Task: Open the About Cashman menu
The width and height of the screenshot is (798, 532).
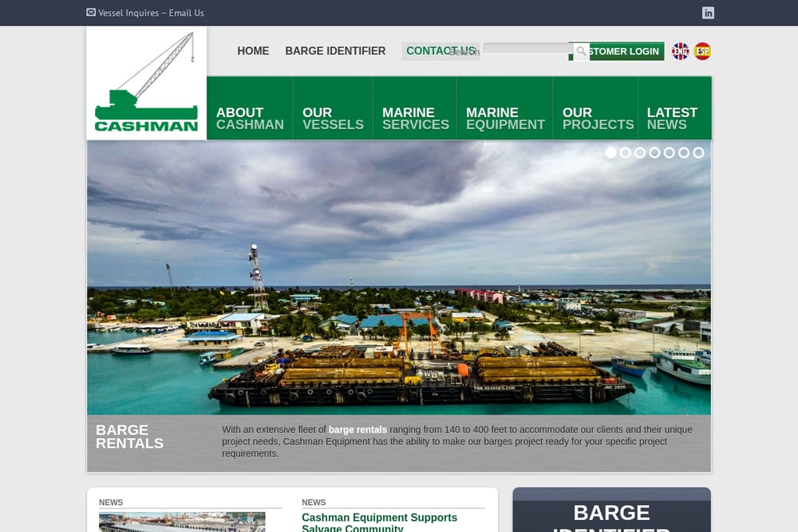Action: tap(250, 108)
